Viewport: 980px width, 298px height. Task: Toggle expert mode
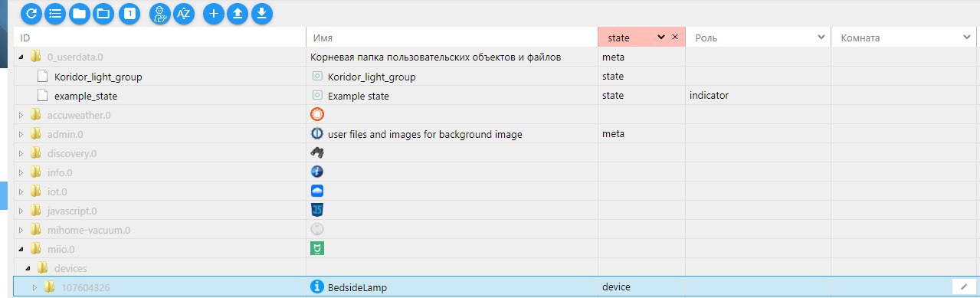click(159, 13)
